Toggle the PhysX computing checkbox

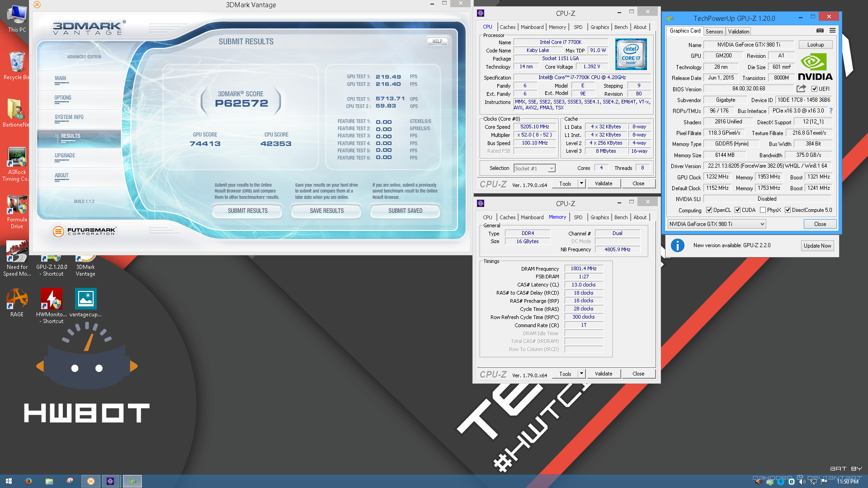[763, 210]
